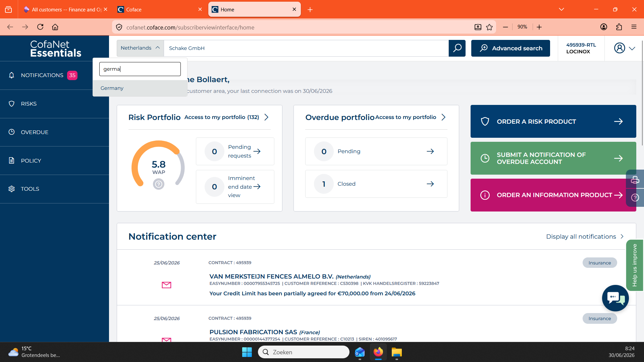This screenshot has width=644, height=362.
Task: Click chevron beside Overdue Access to my portfolio
Action: [x=443, y=117]
